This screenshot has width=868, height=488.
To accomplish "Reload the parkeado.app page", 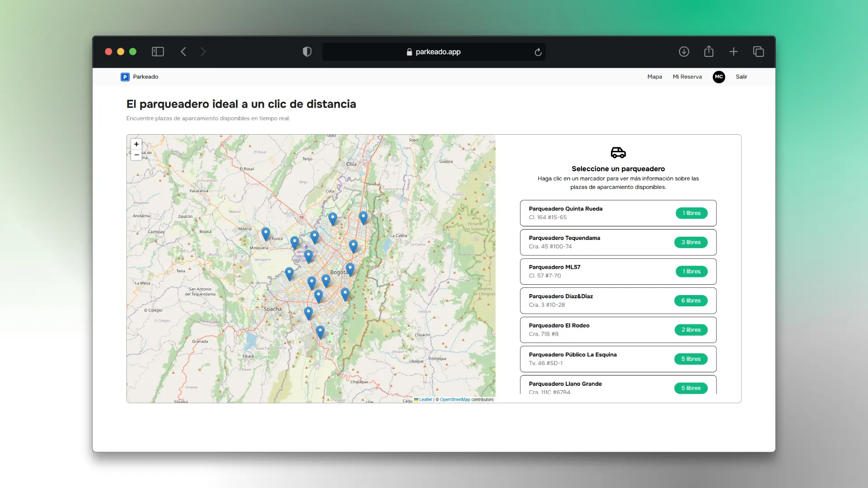I will (x=538, y=52).
